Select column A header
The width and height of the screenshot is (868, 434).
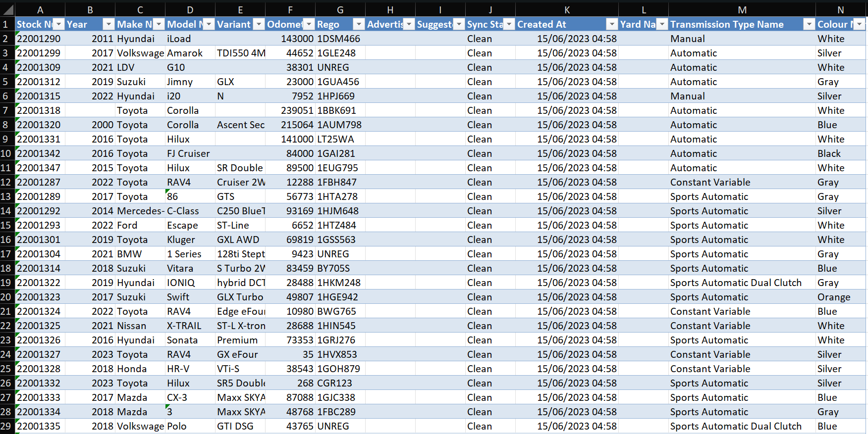click(x=40, y=10)
